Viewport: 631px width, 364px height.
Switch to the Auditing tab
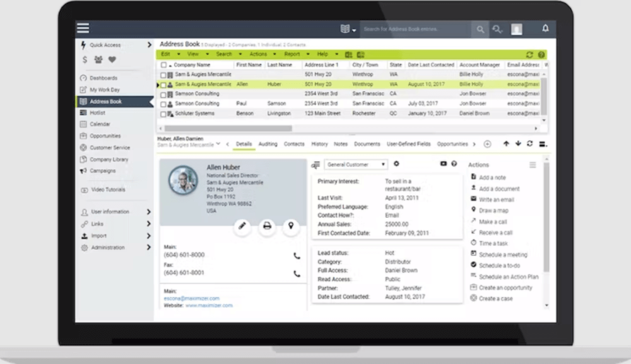268,144
